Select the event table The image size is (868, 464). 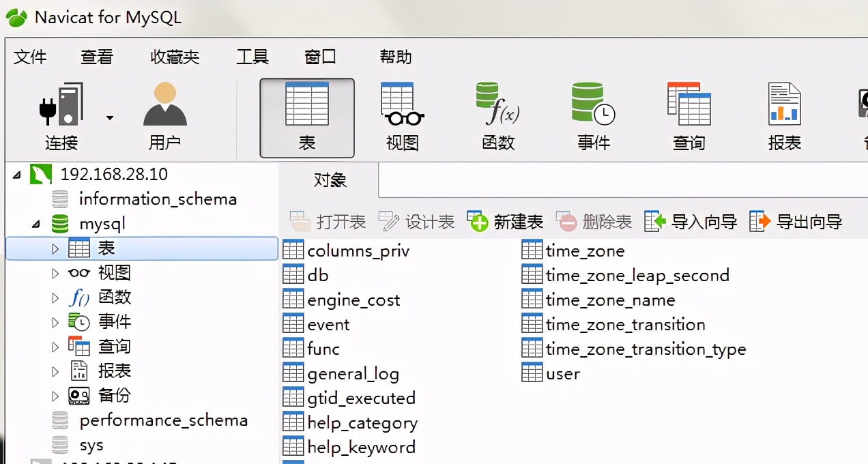[328, 325]
